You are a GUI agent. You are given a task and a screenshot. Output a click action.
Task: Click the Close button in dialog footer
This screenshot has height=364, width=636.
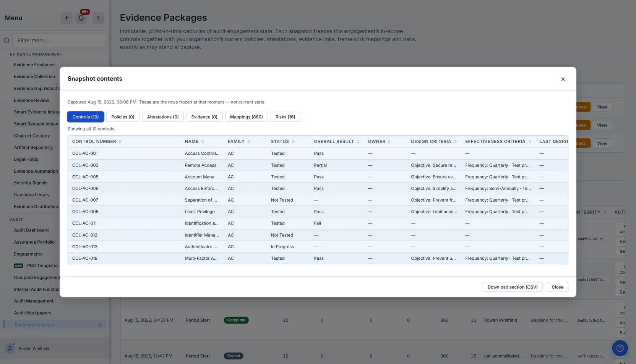tap(557, 287)
